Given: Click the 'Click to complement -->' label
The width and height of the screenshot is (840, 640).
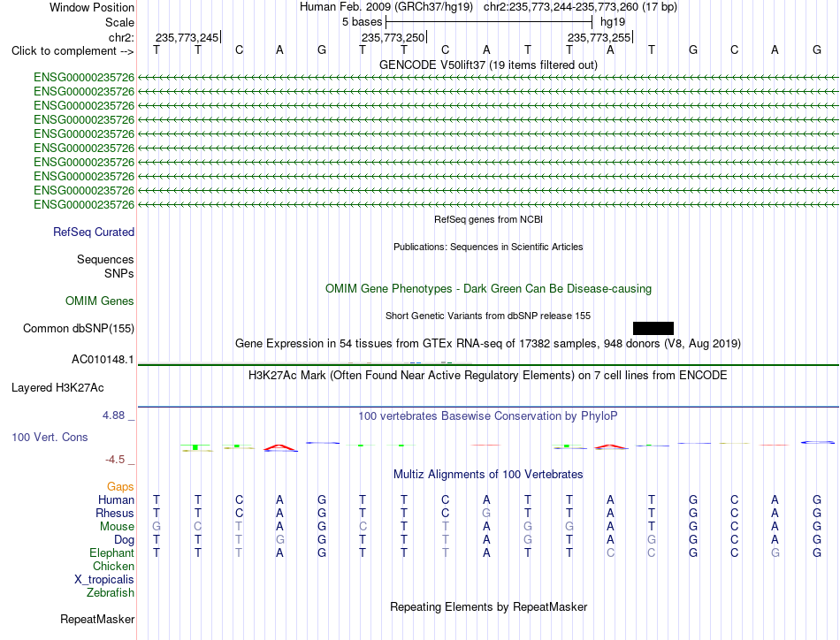Looking at the screenshot, I should pos(73,51).
